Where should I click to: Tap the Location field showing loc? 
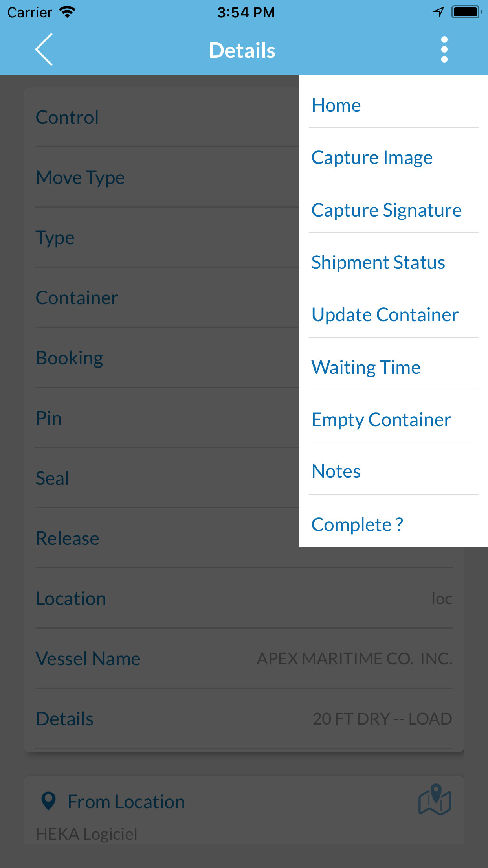point(244,598)
